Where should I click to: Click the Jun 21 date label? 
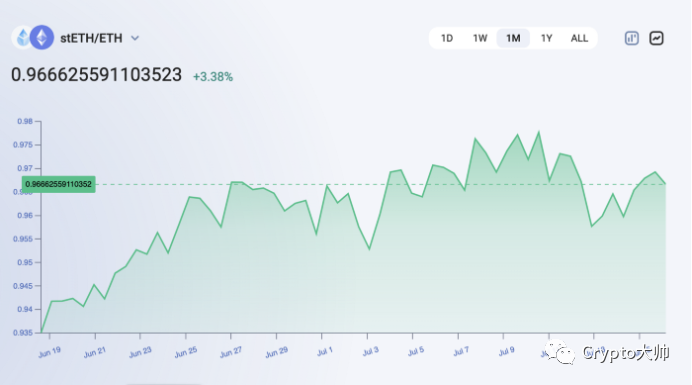click(95, 352)
